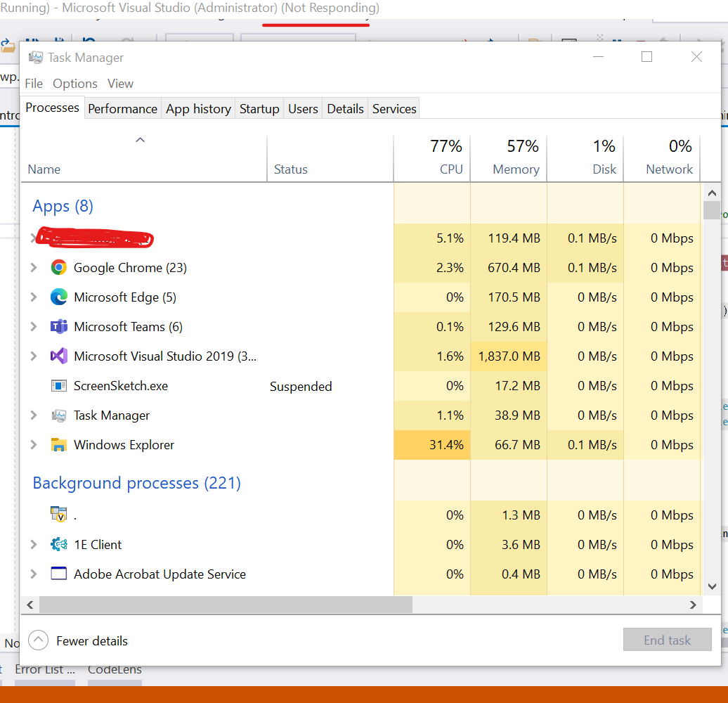
Task: Collapse to Fewer details view
Action: tap(77, 640)
